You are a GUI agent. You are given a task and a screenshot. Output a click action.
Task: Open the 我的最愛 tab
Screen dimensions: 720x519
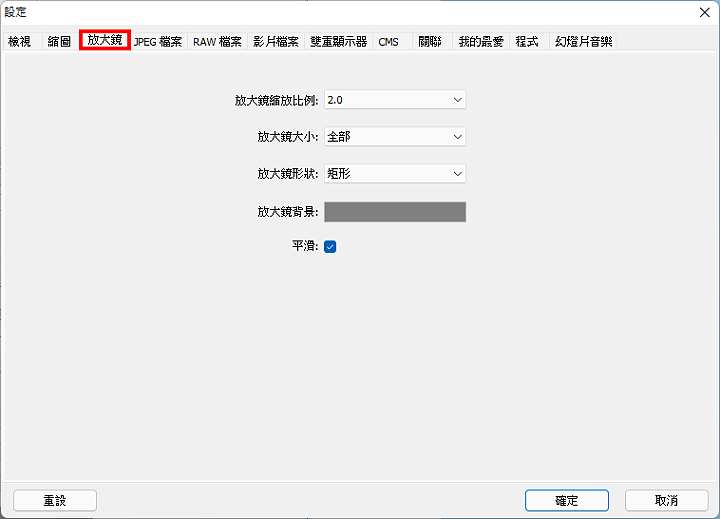pyautogui.click(x=481, y=41)
